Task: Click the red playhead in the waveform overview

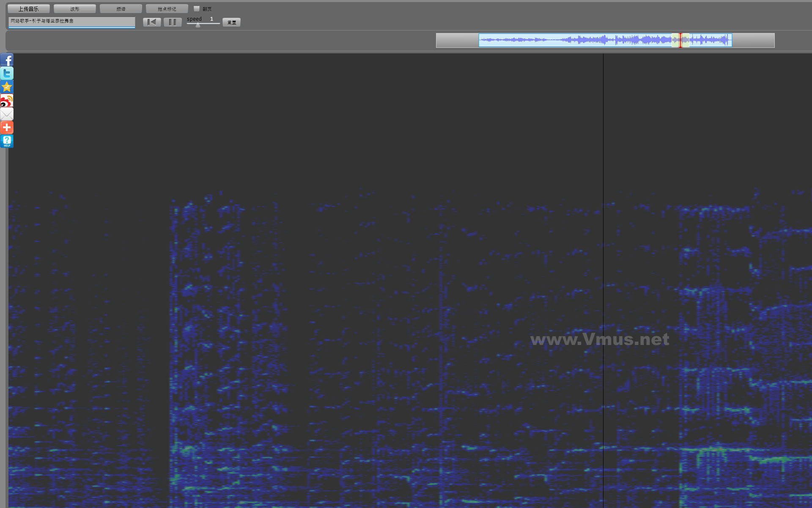Action: pos(680,40)
